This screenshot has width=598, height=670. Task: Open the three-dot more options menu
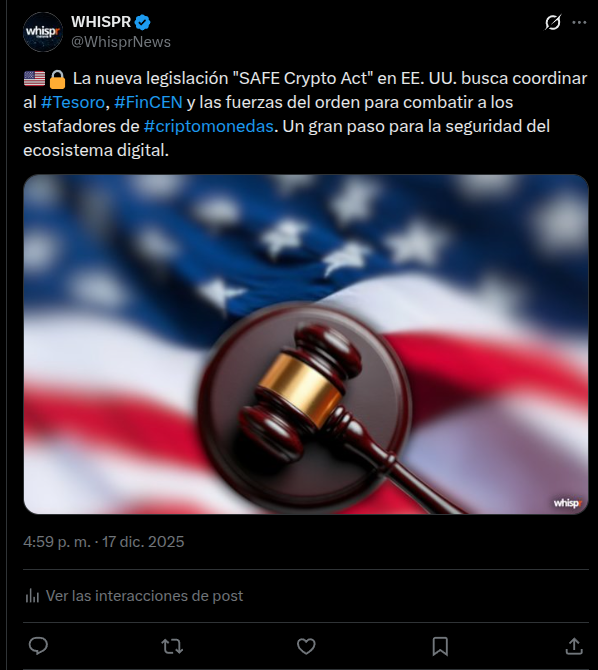point(579,22)
